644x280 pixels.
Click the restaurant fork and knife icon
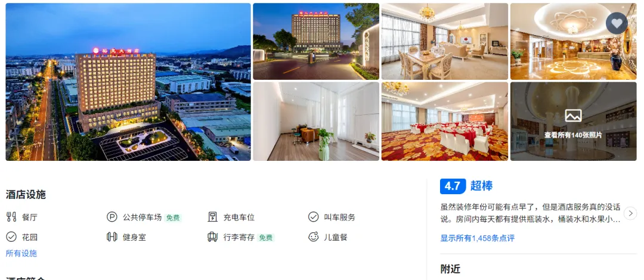(11, 217)
